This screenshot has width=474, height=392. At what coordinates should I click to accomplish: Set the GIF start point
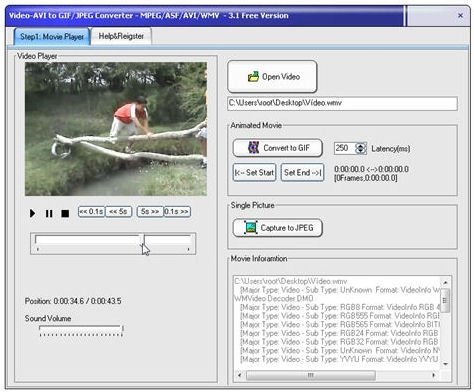point(255,172)
